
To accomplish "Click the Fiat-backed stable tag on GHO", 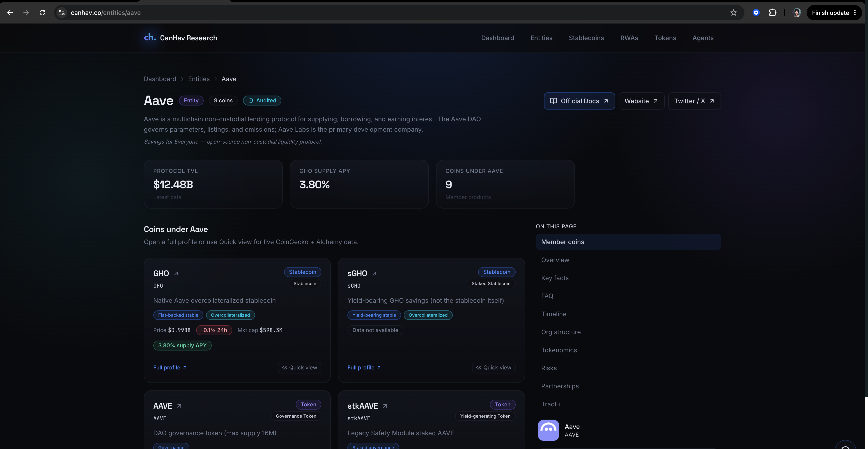I will point(178,315).
